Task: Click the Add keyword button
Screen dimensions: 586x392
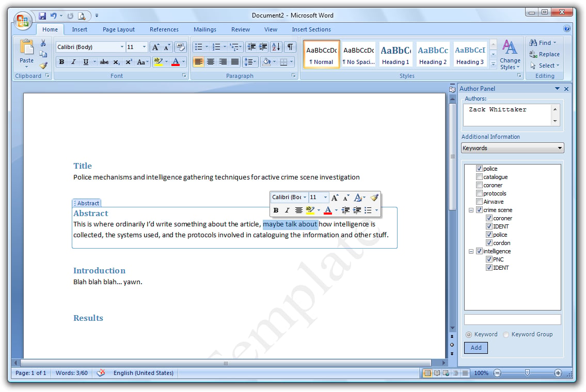Action: (476, 348)
